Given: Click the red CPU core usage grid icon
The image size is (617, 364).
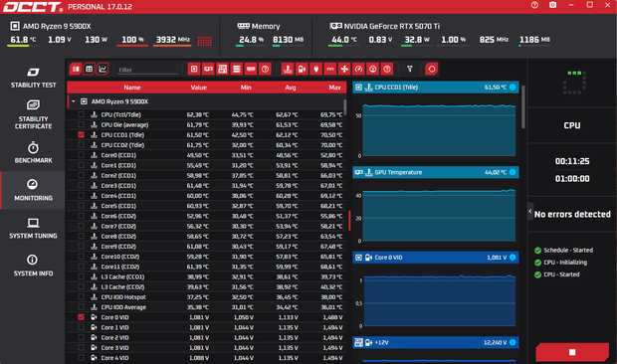Looking at the screenshot, I should click(205, 41).
